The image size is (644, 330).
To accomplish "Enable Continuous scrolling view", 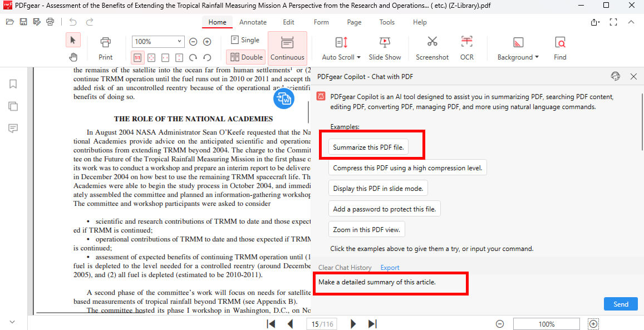I will tap(287, 47).
